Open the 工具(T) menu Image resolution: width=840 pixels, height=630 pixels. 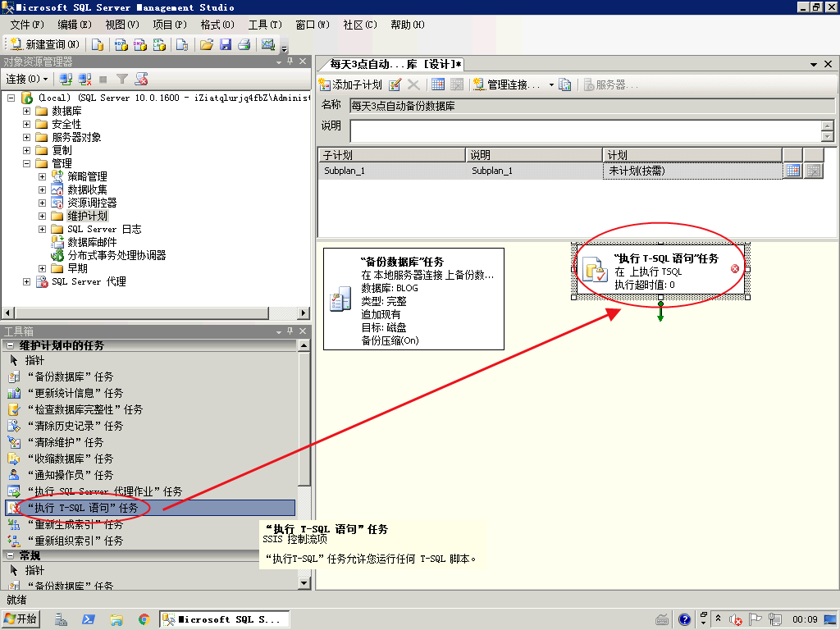[265, 25]
